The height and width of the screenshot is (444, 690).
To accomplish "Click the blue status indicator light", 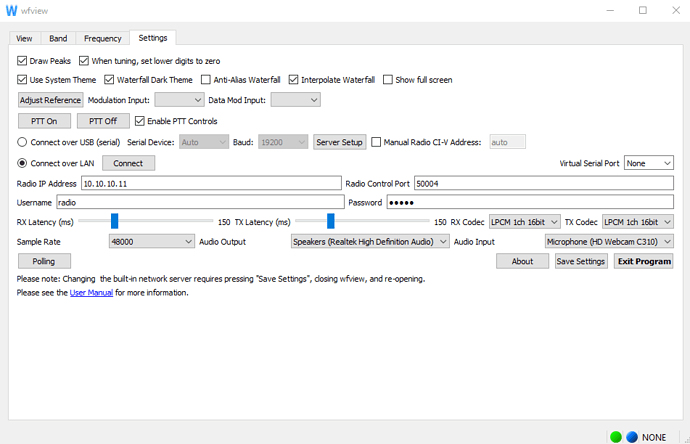I will coord(632,437).
